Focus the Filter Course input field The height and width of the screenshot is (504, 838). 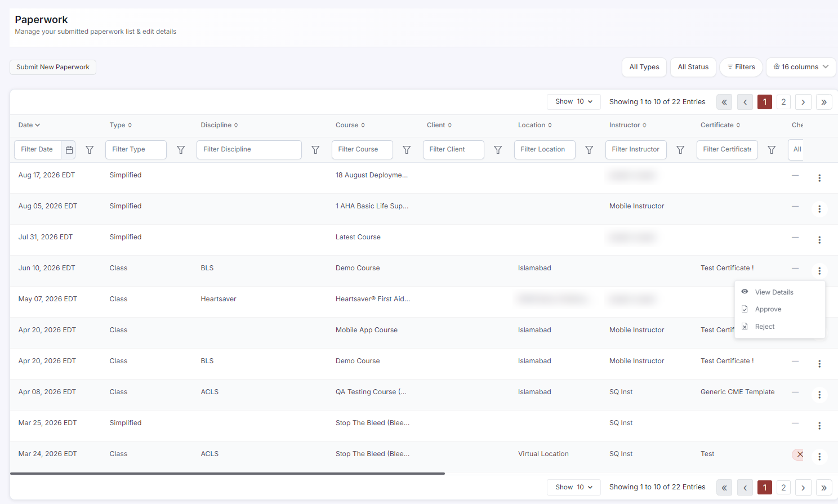click(x=362, y=150)
